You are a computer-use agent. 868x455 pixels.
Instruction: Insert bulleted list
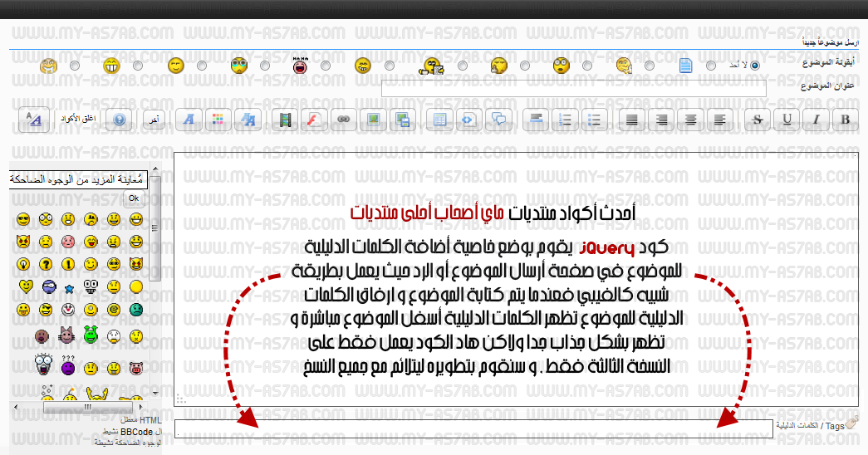(595, 120)
